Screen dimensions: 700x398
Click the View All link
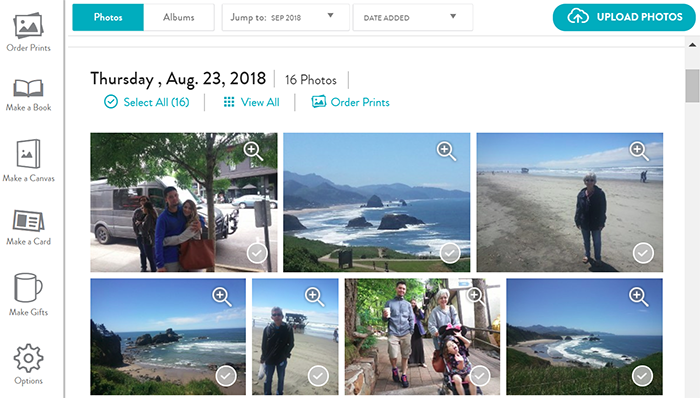coord(251,102)
